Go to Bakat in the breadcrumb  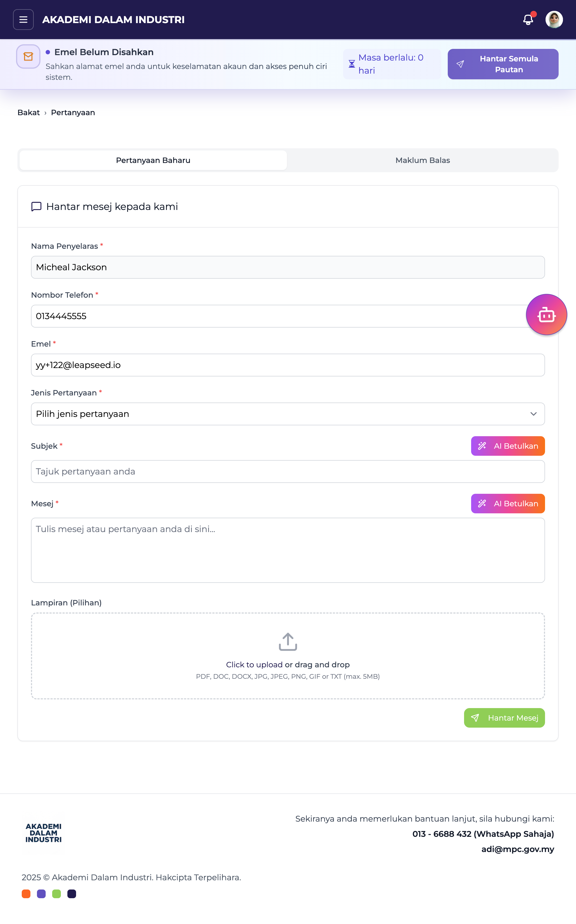[x=29, y=113]
